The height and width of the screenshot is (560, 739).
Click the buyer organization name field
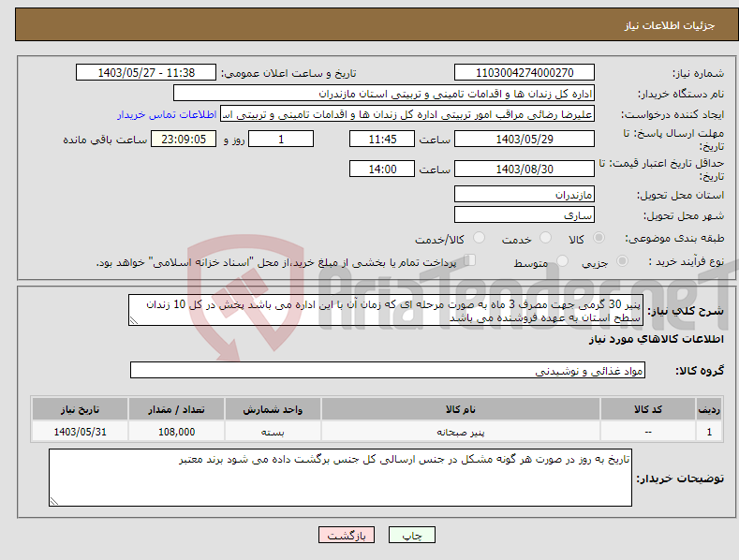pos(384,94)
